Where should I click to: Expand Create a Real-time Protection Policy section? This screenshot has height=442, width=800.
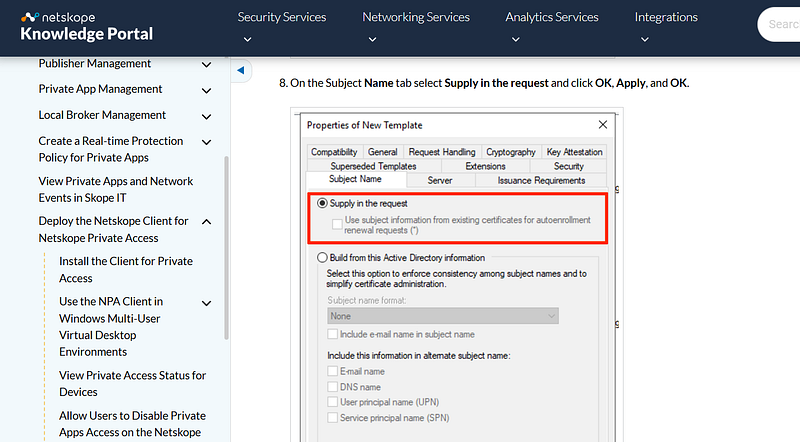tap(207, 142)
